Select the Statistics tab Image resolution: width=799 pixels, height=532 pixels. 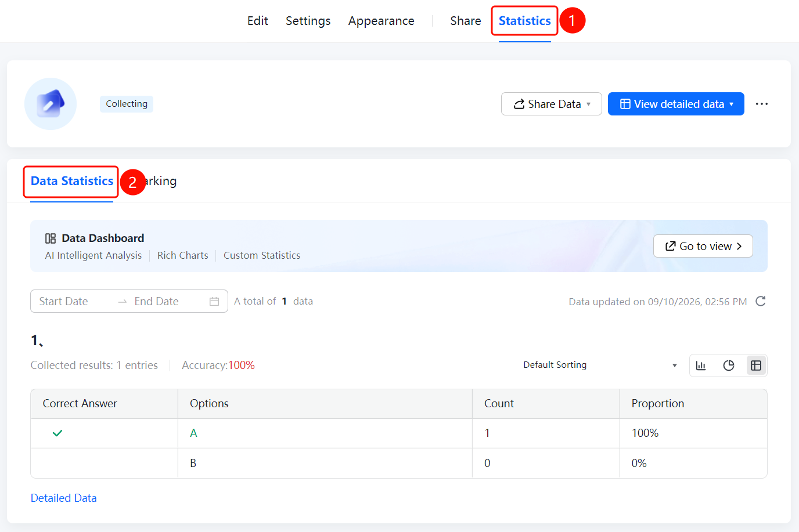pos(525,21)
